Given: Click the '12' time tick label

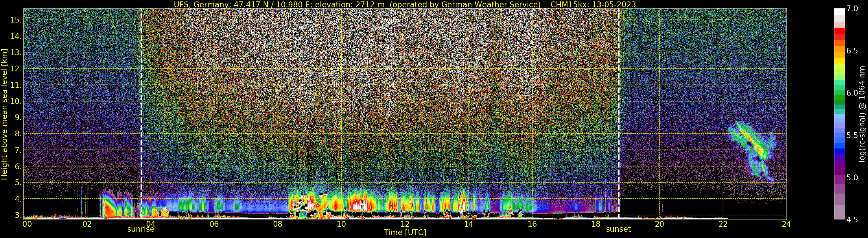Looking at the screenshot, I should [x=405, y=224].
